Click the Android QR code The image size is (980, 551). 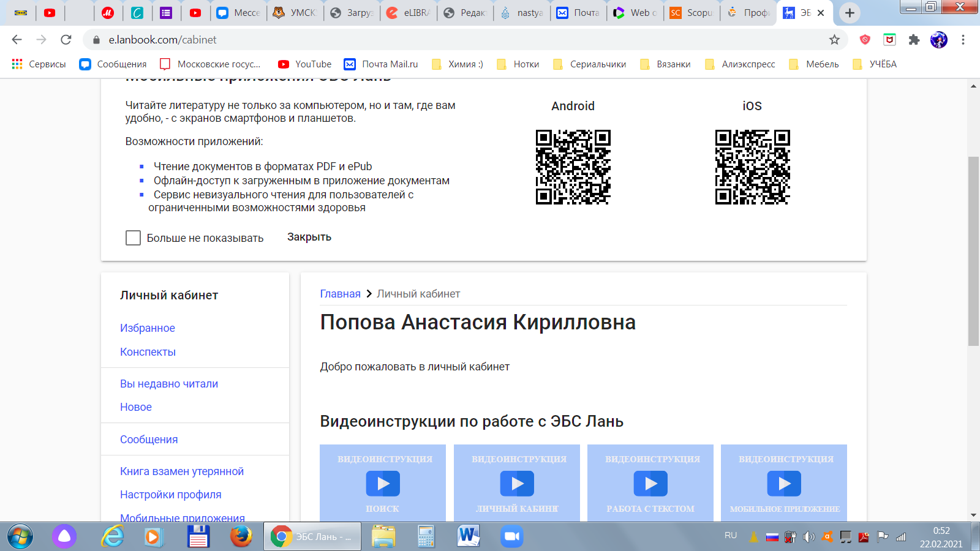[573, 167]
